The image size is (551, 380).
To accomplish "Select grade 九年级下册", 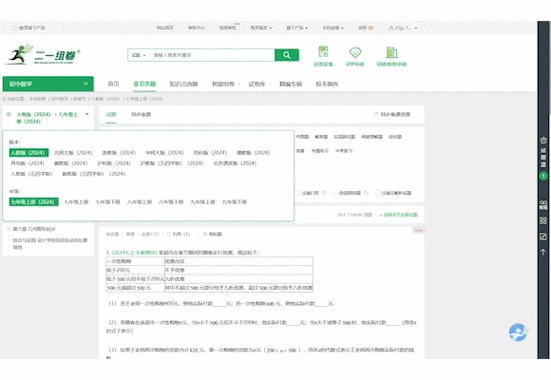I will [234, 202].
